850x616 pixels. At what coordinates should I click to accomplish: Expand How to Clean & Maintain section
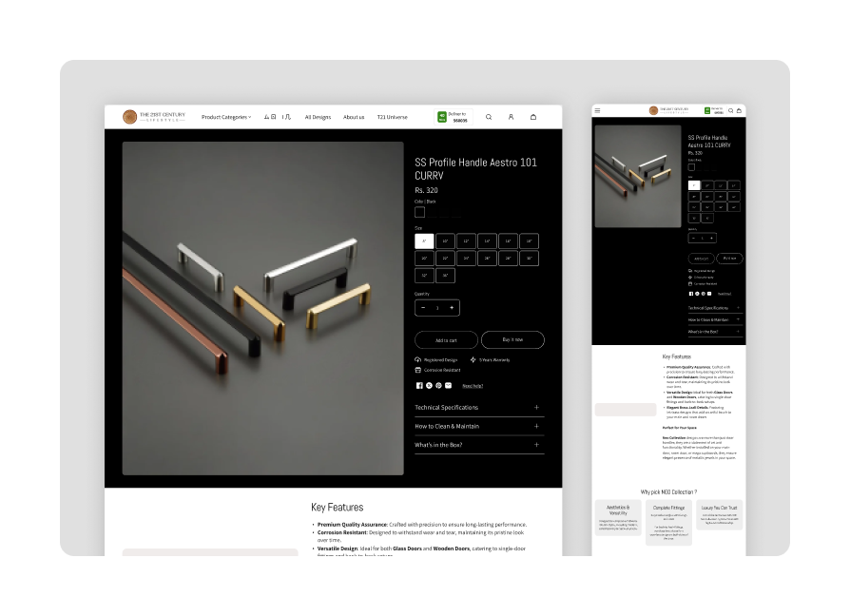[x=479, y=427]
